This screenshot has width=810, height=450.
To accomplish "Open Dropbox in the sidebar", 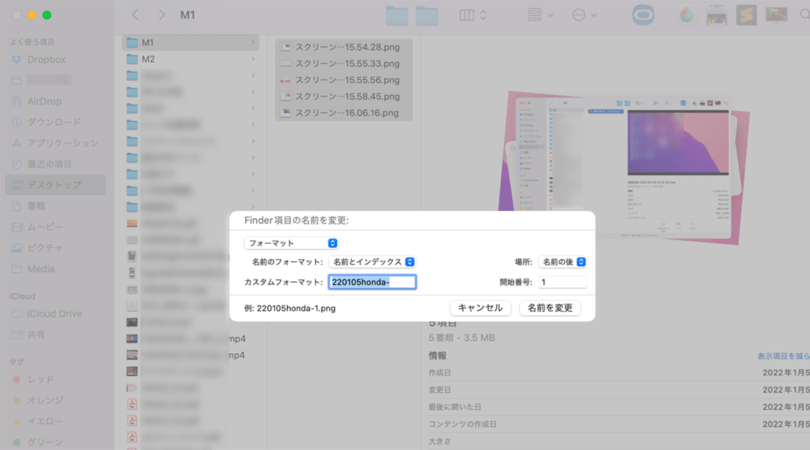I will [x=46, y=60].
